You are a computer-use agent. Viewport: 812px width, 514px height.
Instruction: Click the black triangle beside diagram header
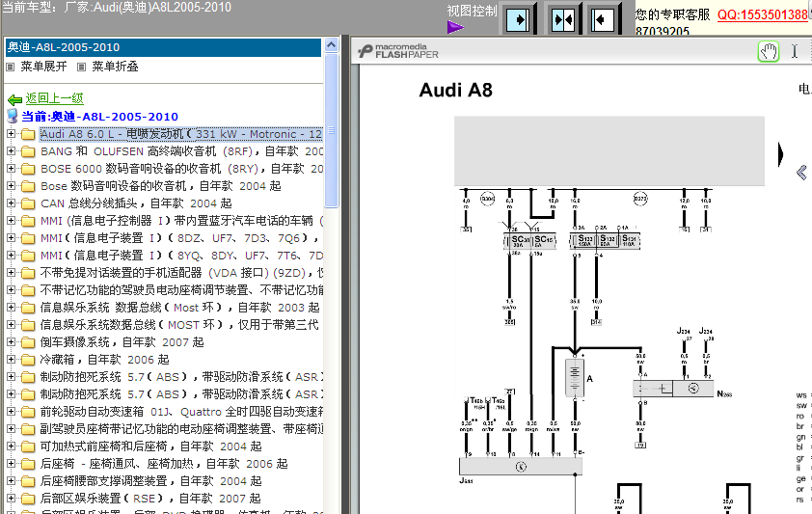click(781, 154)
